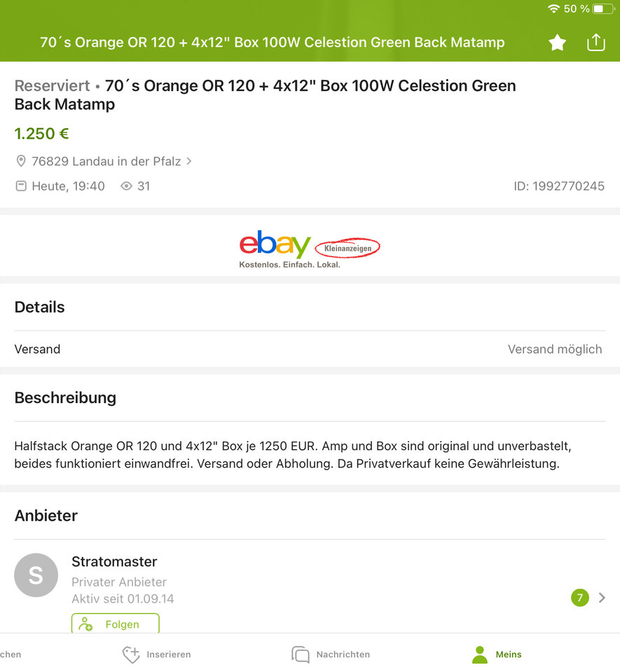The image size is (620, 672).
Task: Open the eBay Kleinanzeigen logo banner
Action: pos(310,249)
